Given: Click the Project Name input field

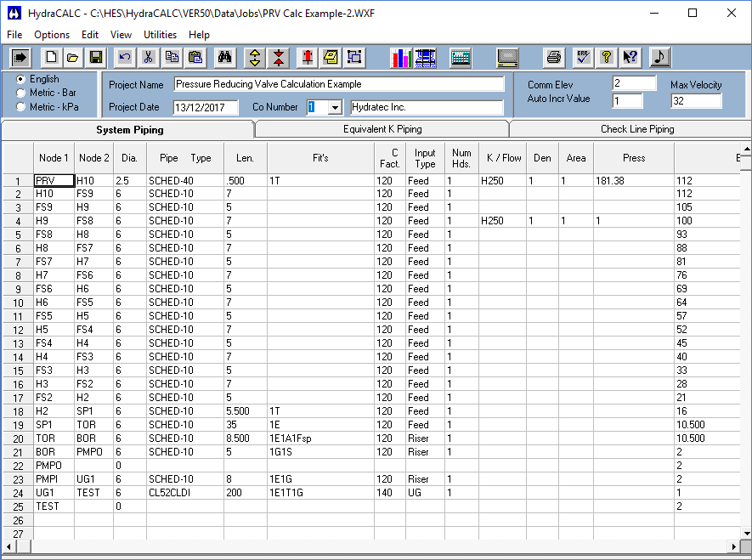Looking at the screenshot, I should (x=338, y=84).
